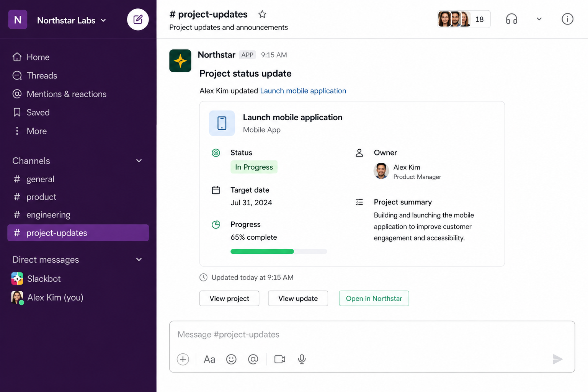Viewport: 588px width, 392px height.
Task: Click the 'Jul 31, 2024' target date
Action: pos(251,203)
